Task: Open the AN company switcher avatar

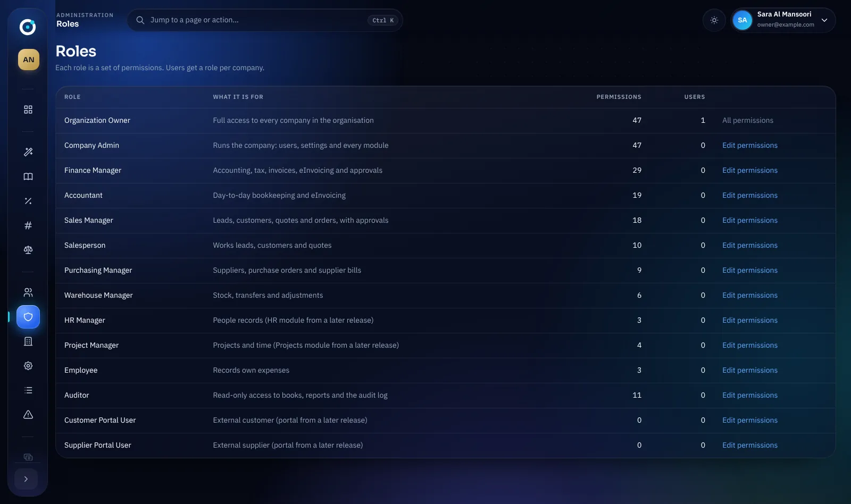Action: pyautogui.click(x=29, y=60)
